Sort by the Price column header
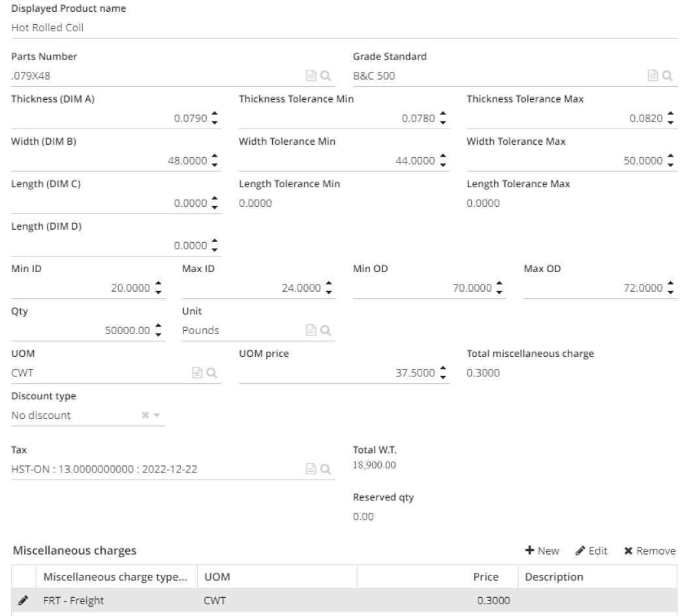This screenshot has width=680, height=616. tap(486, 577)
